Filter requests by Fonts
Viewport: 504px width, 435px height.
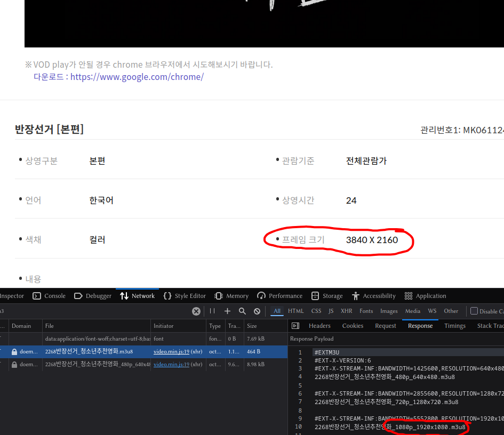[x=366, y=311]
